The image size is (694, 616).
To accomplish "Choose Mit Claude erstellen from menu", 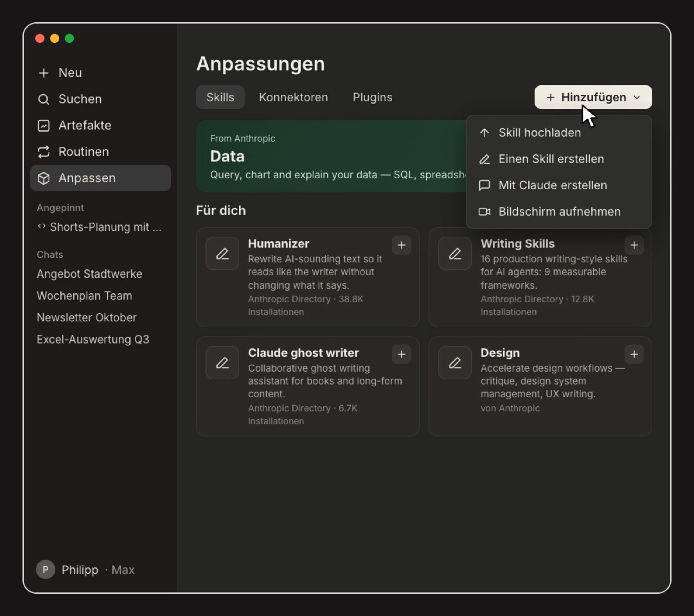I will [559, 185].
